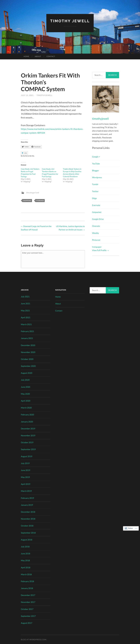Open the October 2019 archive
The height and width of the screenshot is (644, 140).
click(x=27, y=443)
